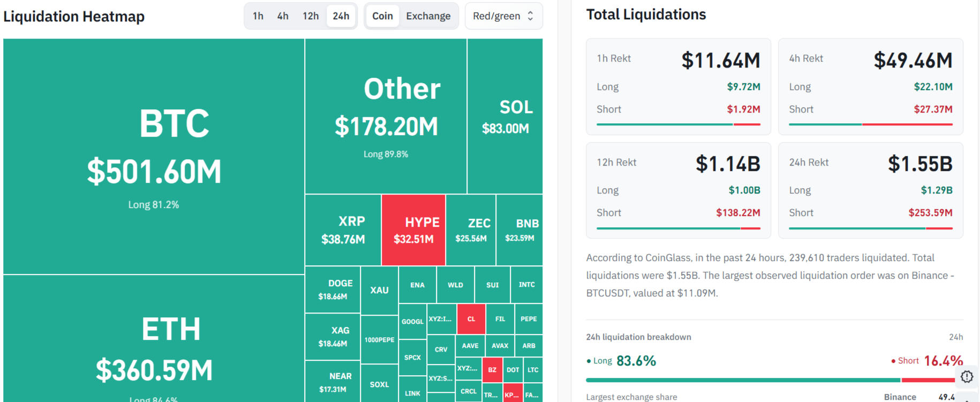Switch heatmap timeframe to 1h

pos(258,16)
